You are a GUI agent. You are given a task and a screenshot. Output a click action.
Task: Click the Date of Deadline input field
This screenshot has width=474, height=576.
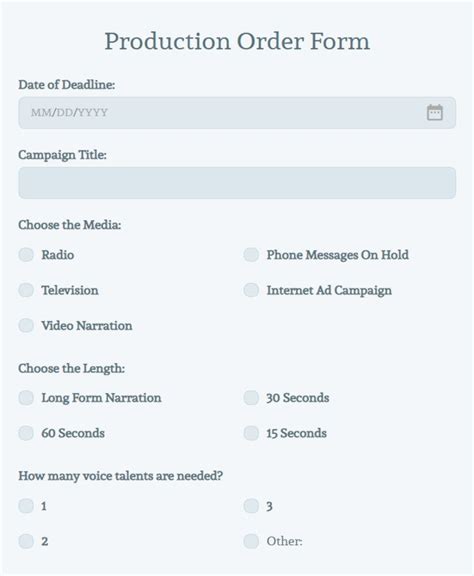click(237, 113)
